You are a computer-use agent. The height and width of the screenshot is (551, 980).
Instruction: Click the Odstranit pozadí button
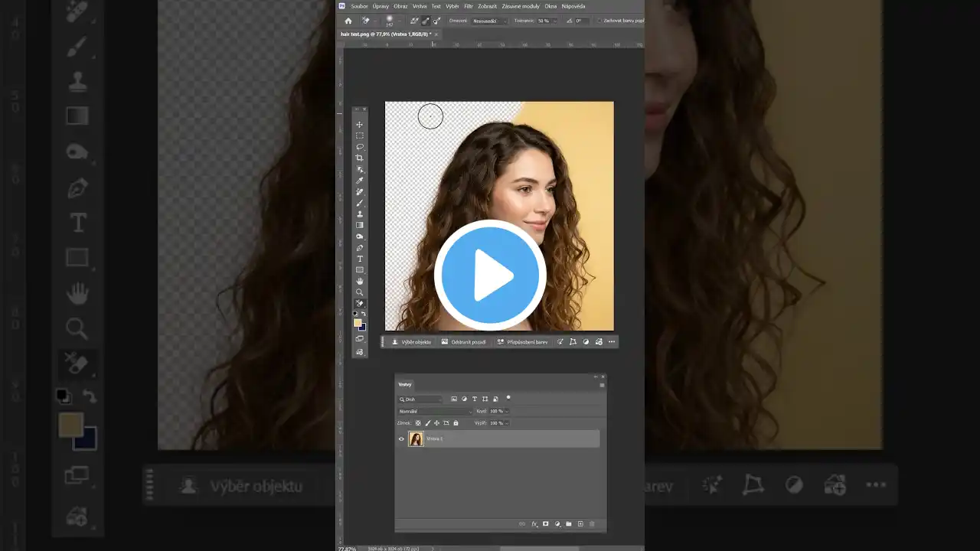pos(464,342)
